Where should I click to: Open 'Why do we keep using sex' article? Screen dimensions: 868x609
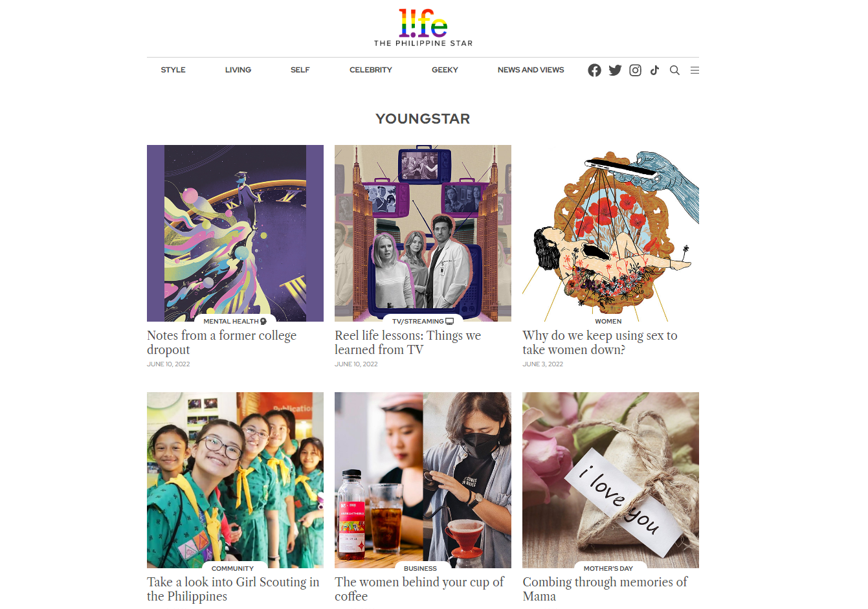pyautogui.click(x=600, y=342)
